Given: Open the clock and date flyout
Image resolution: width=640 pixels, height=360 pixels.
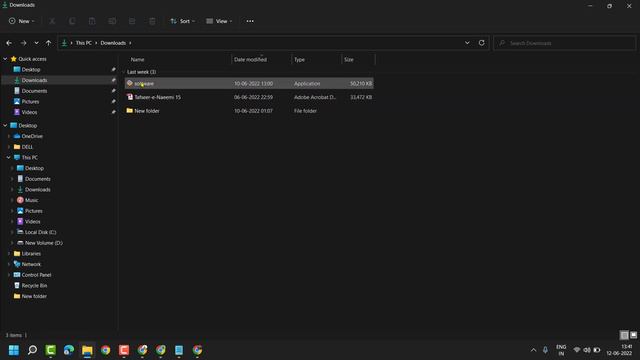Looking at the screenshot, I should 619,350.
